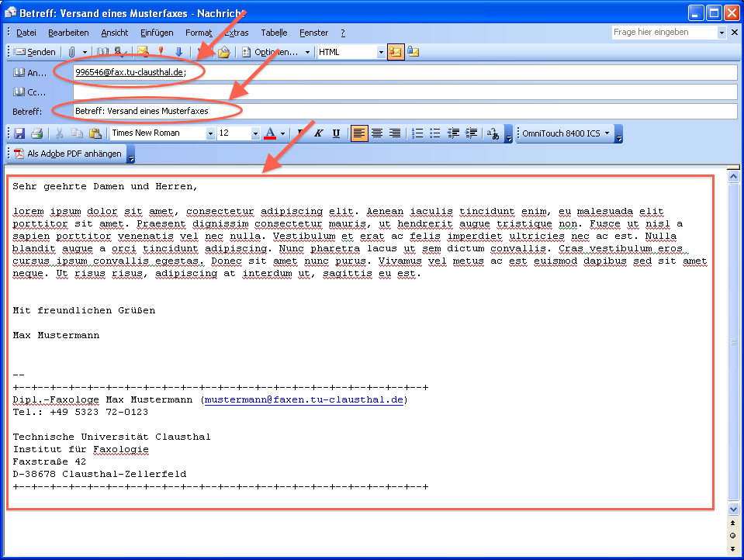Open the HTML message format dropdown
The width and height of the screenshot is (744, 560).
[x=381, y=52]
